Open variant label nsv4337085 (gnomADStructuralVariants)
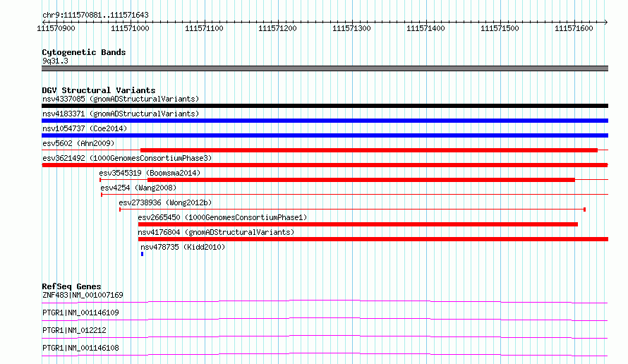The image size is (628, 364). (x=121, y=99)
